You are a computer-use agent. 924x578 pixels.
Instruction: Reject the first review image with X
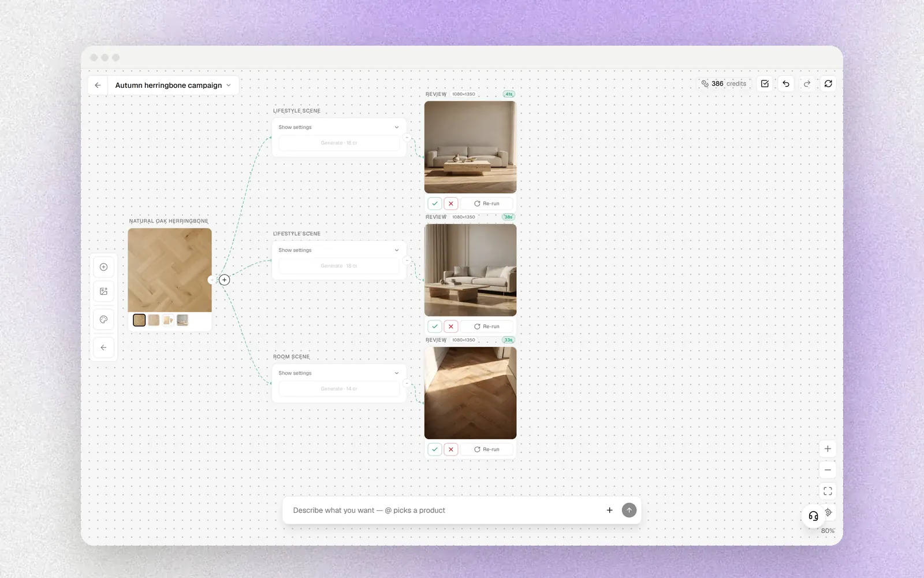pyautogui.click(x=451, y=203)
